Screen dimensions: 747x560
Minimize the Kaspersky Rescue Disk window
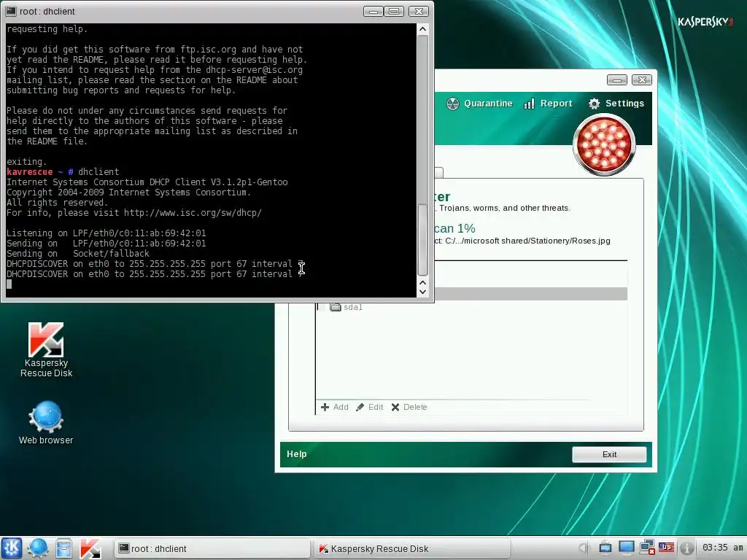coord(617,80)
